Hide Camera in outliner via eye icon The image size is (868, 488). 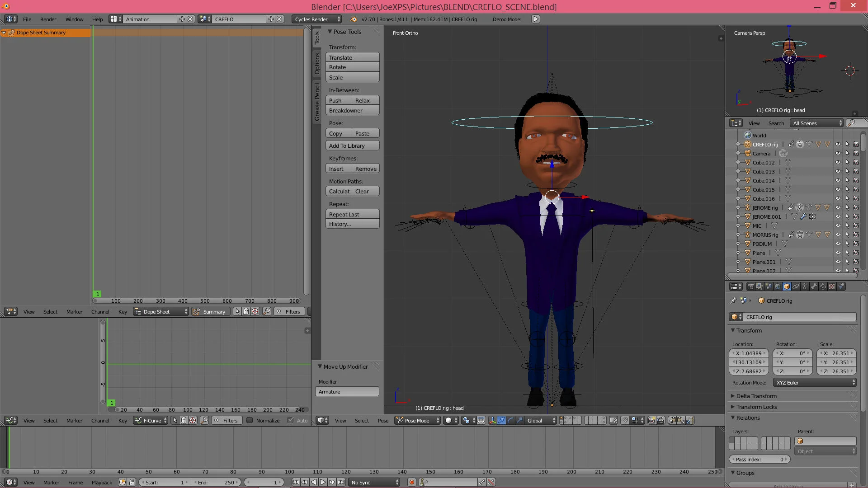coord(838,154)
